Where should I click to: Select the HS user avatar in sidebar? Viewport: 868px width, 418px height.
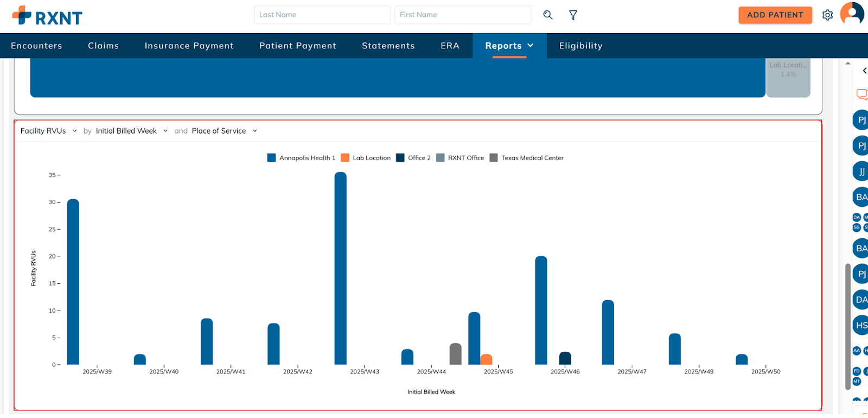click(861, 325)
